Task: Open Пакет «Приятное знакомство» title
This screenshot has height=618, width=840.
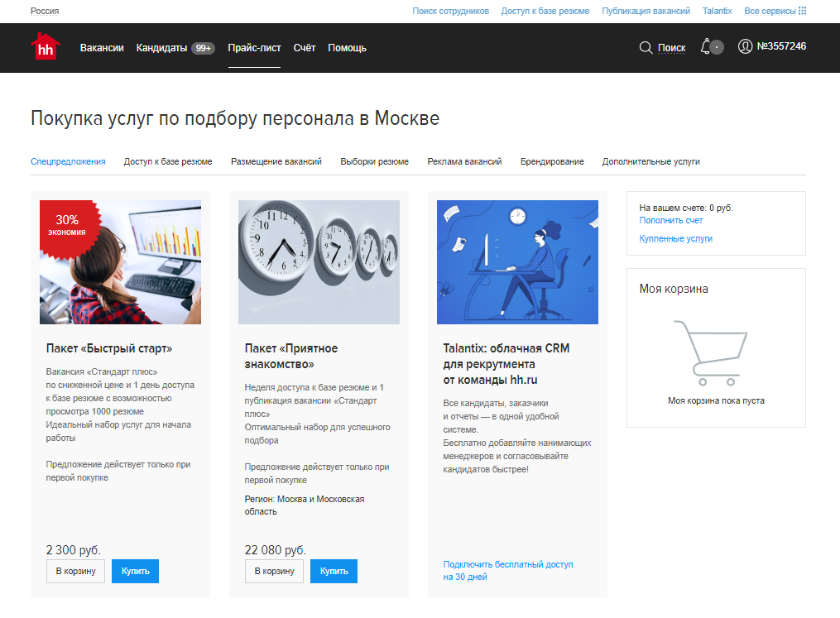Action: 290,356
